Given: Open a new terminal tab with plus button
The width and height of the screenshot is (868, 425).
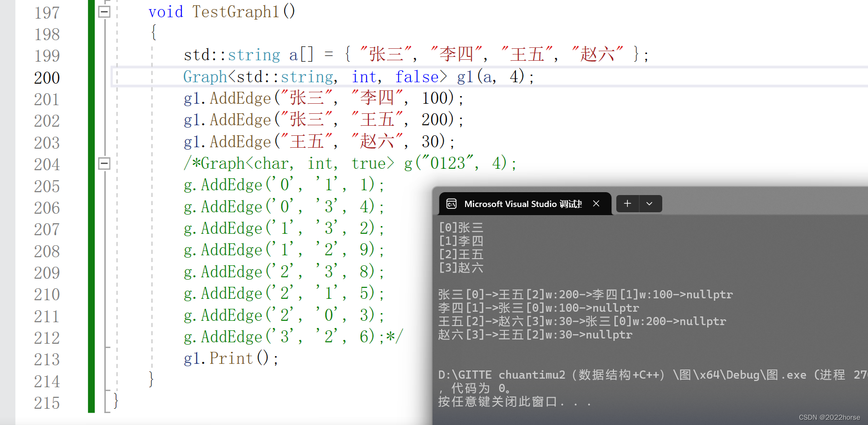Looking at the screenshot, I should pyautogui.click(x=627, y=204).
